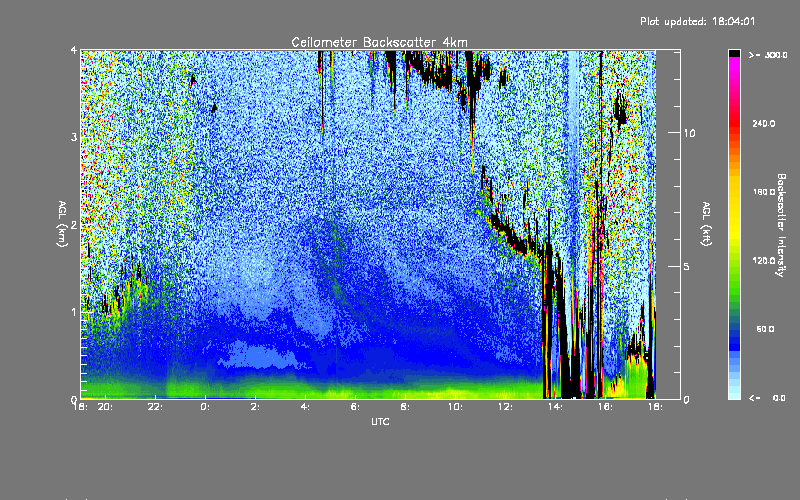This screenshot has width=800, height=500.
Task: Click the '18:' tick following the '16:' tick
Action: point(655,407)
